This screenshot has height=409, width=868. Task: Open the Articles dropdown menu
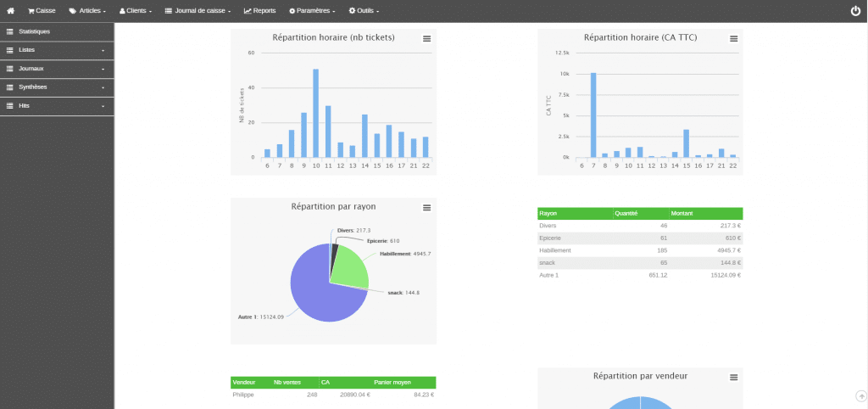pyautogui.click(x=87, y=10)
